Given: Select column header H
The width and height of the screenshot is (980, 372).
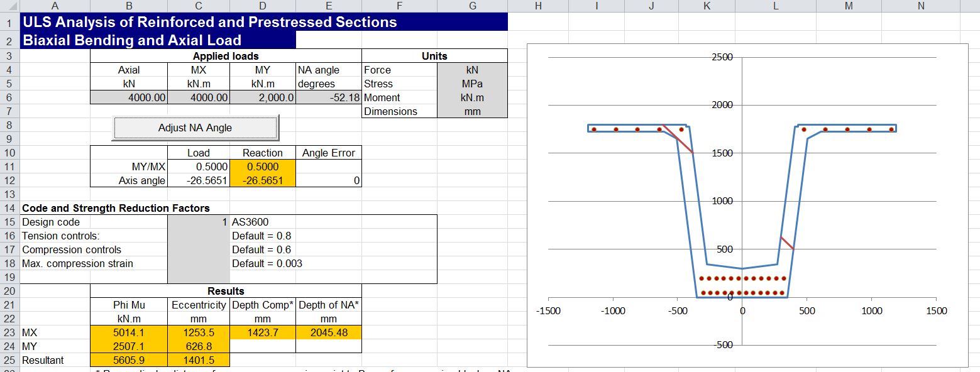Looking at the screenshot, I should point(537,6).
